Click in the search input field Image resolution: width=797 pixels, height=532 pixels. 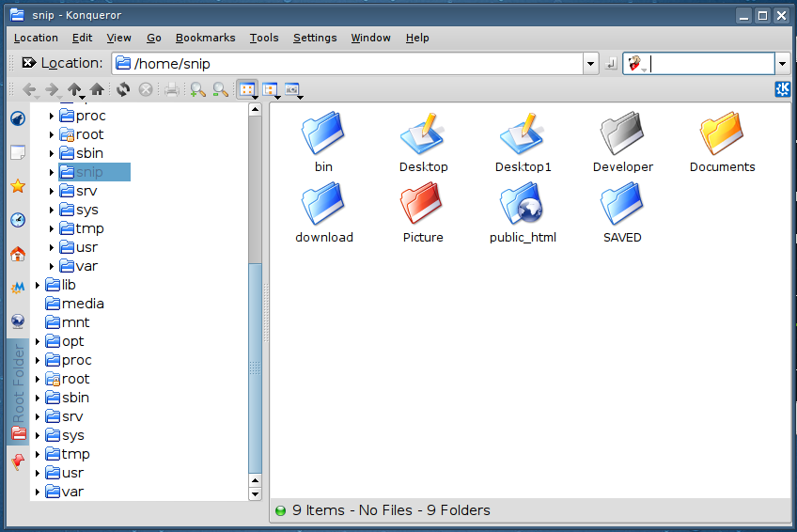tap(711, 64)
